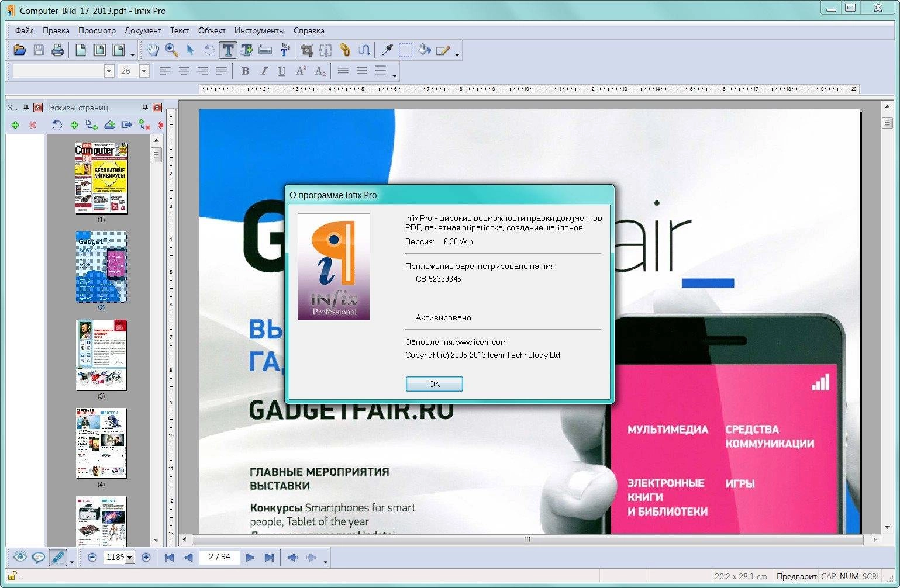This screenshot has height=588, width=900.
Task: Expand the file toolbar options arrow
Action: coord(133,55)
